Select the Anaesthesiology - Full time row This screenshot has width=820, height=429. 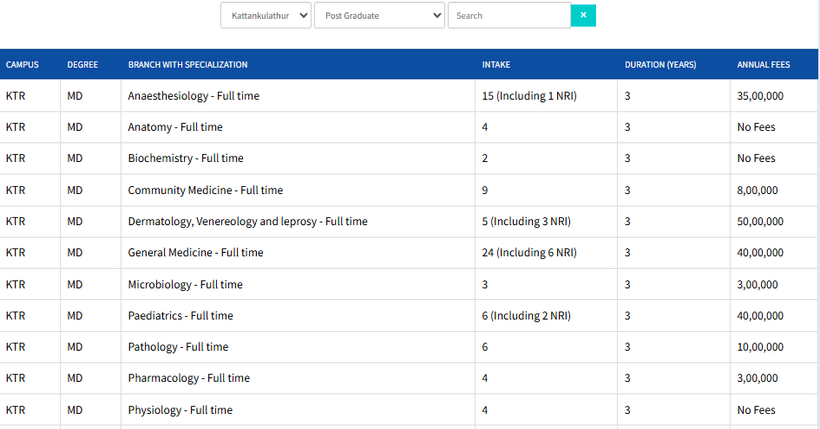[x=189, y=96]
